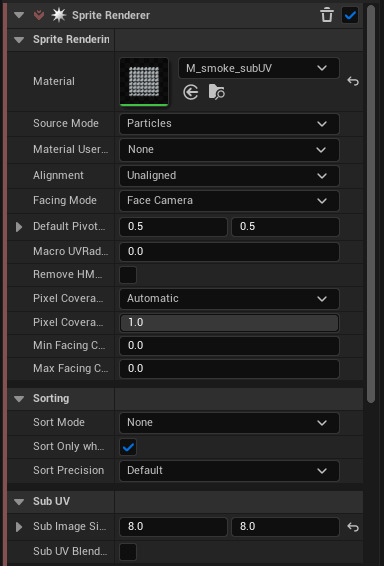Browse to material in Content Browser icon
This screenshot has width=384, height=566.
[x=217, y=92]
